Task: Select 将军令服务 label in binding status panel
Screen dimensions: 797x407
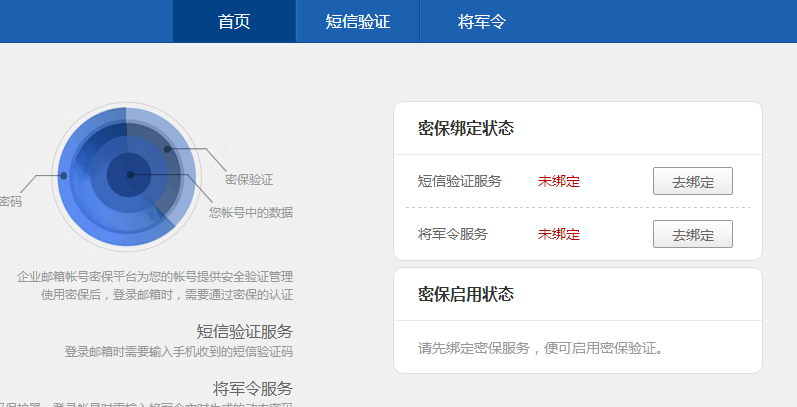Action: [x=452, y=235]
